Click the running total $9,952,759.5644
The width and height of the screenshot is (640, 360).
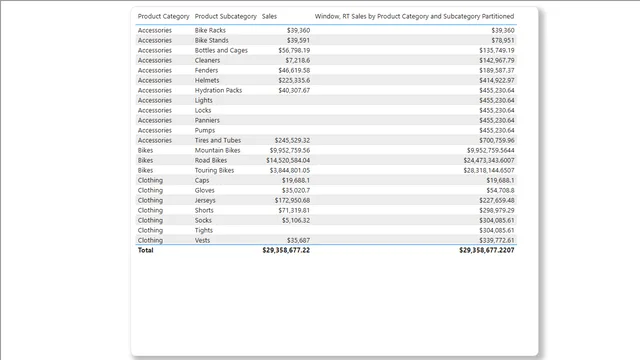491,150
